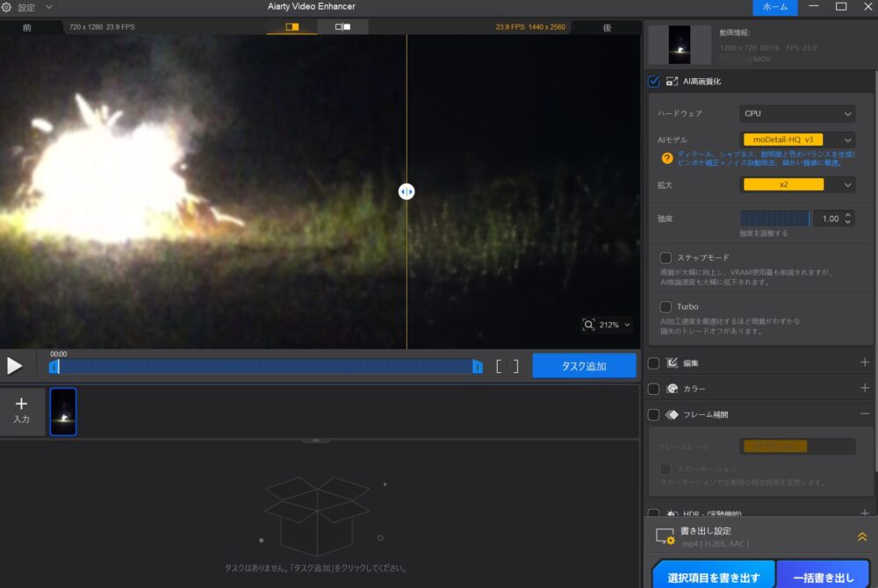878x588 pixels.
Task: Open the AIモデル dropdown
Action: [x=797, y=140]
